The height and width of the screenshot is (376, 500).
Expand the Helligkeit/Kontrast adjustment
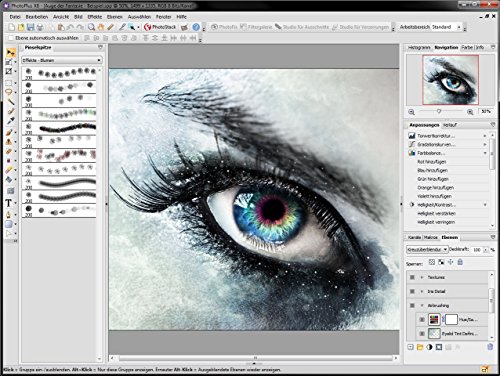[x=485, y=205]
